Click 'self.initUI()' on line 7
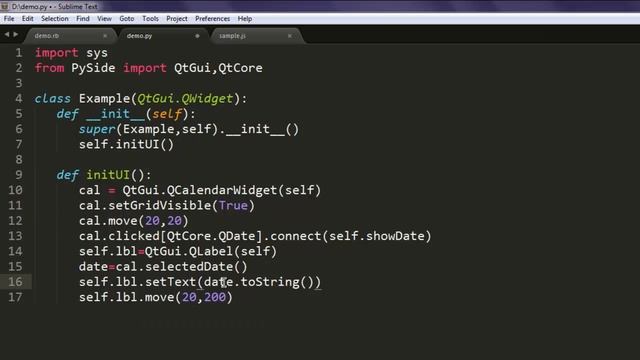The height and width of the screenshot is (360, 640). click(x=127, y=144)
